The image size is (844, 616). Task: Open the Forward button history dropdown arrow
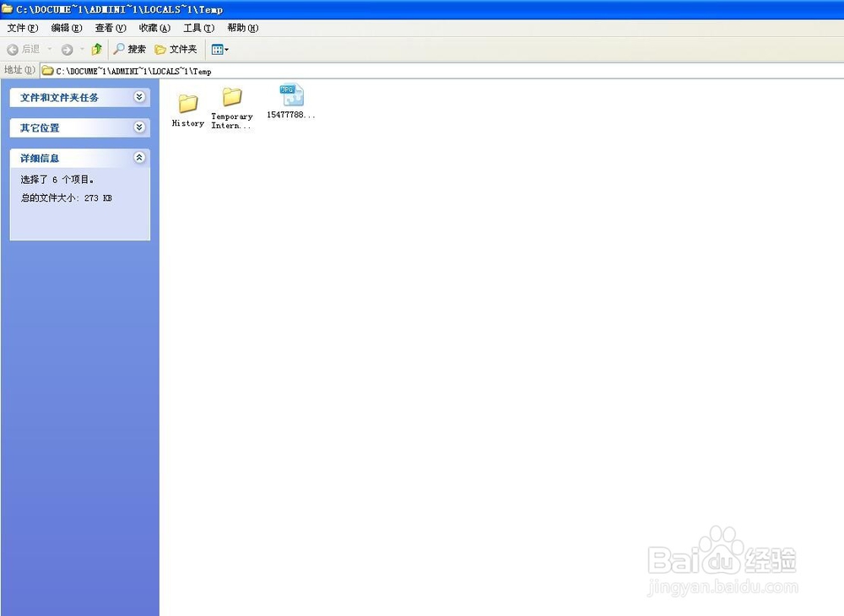point(82,49)
